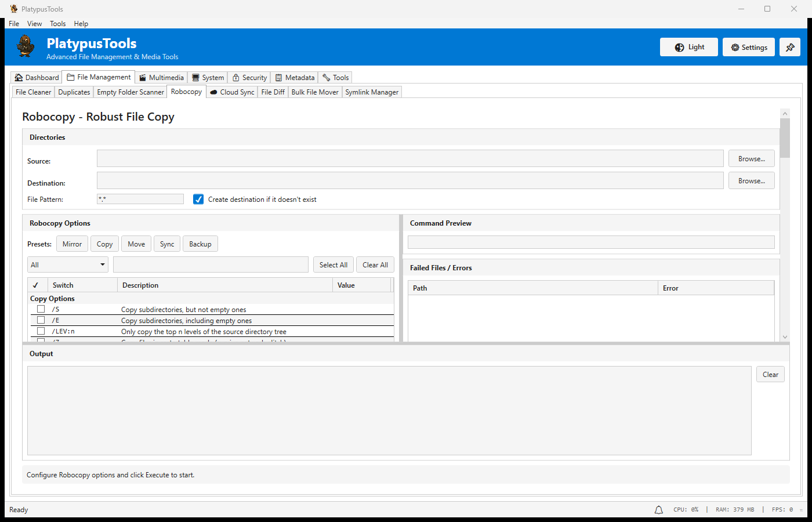Tick the /LEV:n switch checkbox
The image size is (812, 522).
pyautogui.click(x=41, y=331)
